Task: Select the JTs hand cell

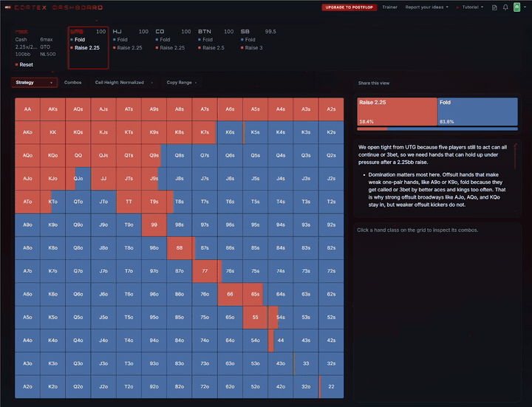Action: pos(129,179)
